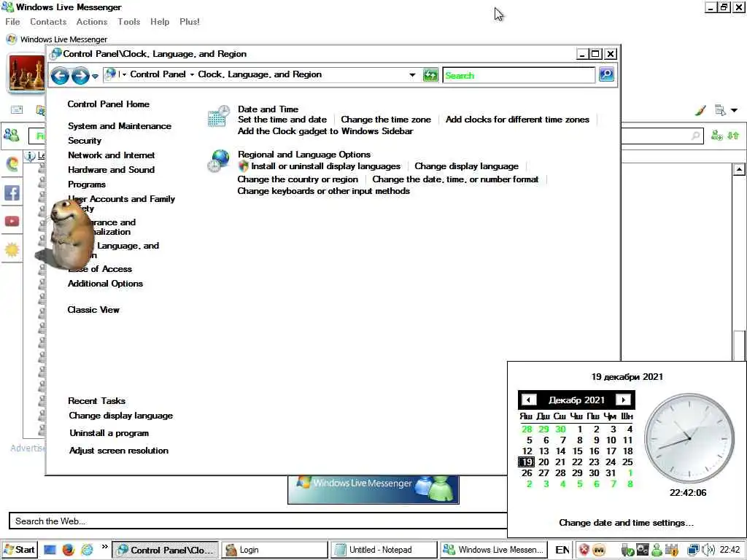747x560 pixels.
Task: Select day 25 in the calendar
Action: click(627, 462)
